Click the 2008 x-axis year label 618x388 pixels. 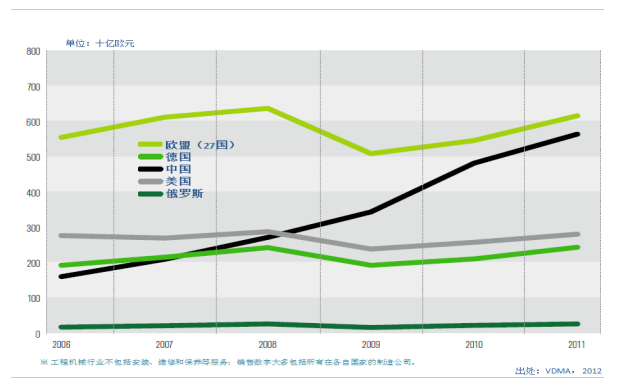268,345
